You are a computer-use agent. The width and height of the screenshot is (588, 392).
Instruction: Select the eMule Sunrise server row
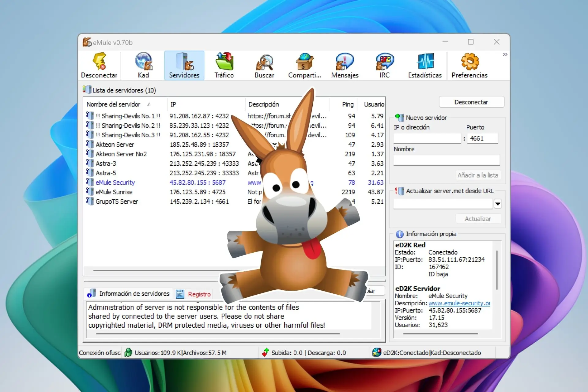114,192
